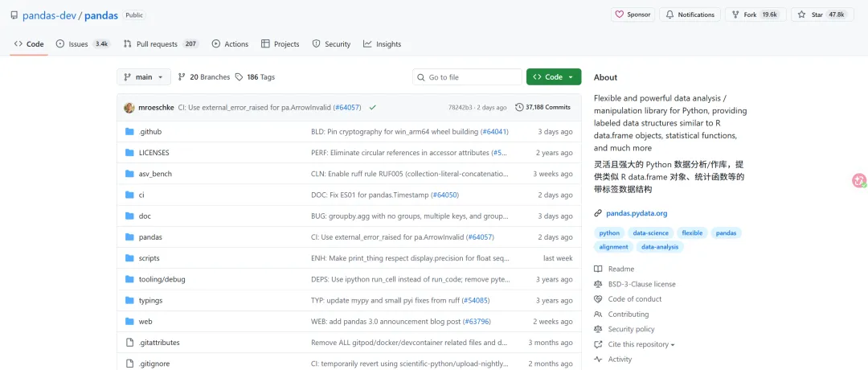Click the typings folder icon
The height and width of the screenshot is (370, 868).
129,300
